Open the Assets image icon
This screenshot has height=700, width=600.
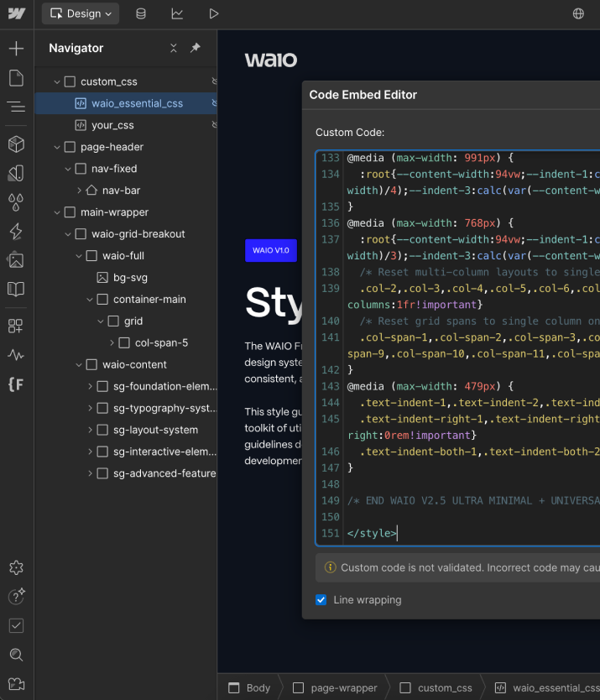[x=16, y=260]
